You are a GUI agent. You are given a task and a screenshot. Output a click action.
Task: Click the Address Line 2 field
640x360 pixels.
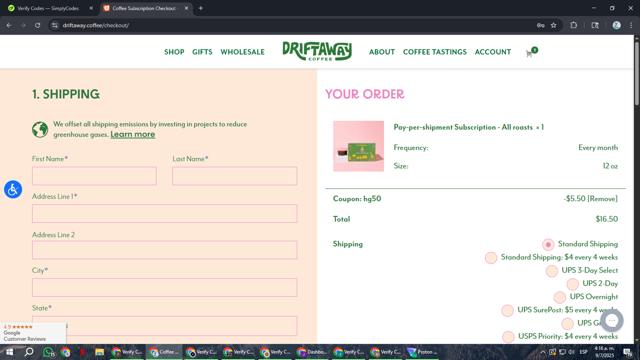click(x=164, y=250)
